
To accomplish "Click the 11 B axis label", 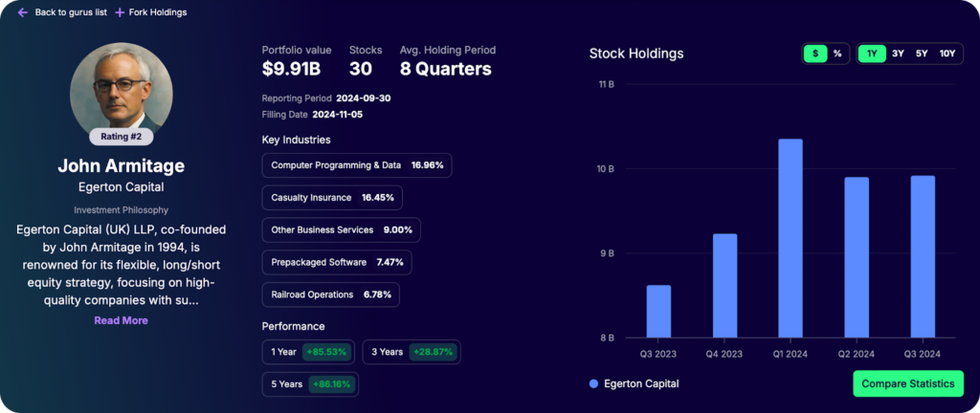I will tap(606, 84).
